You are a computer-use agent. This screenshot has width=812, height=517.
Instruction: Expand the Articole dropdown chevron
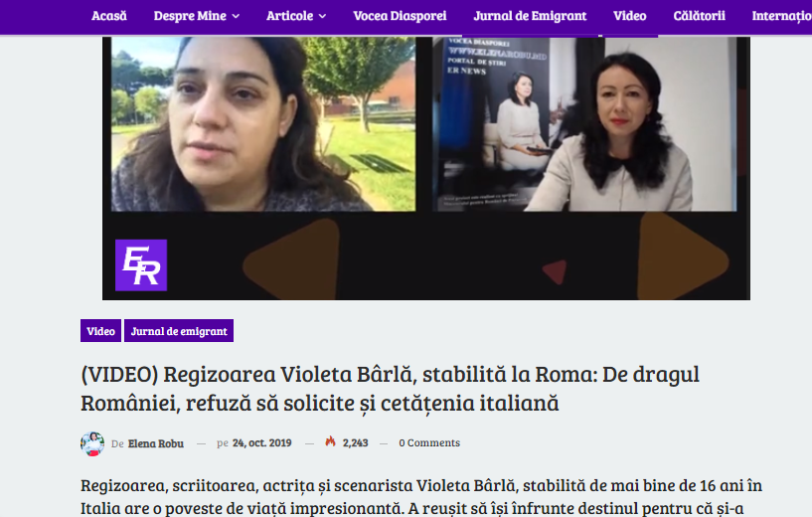[x=322, y=17]
